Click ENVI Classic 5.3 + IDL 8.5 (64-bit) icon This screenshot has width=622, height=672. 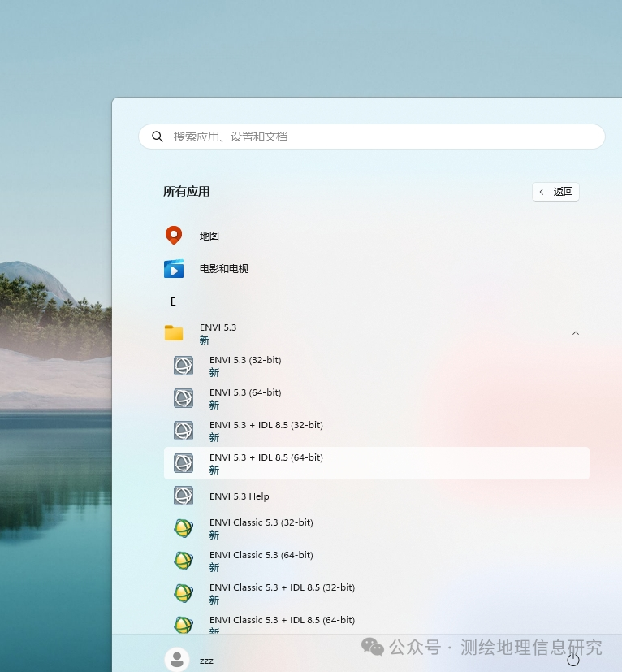pyautogui.click(x=184, y=625)
